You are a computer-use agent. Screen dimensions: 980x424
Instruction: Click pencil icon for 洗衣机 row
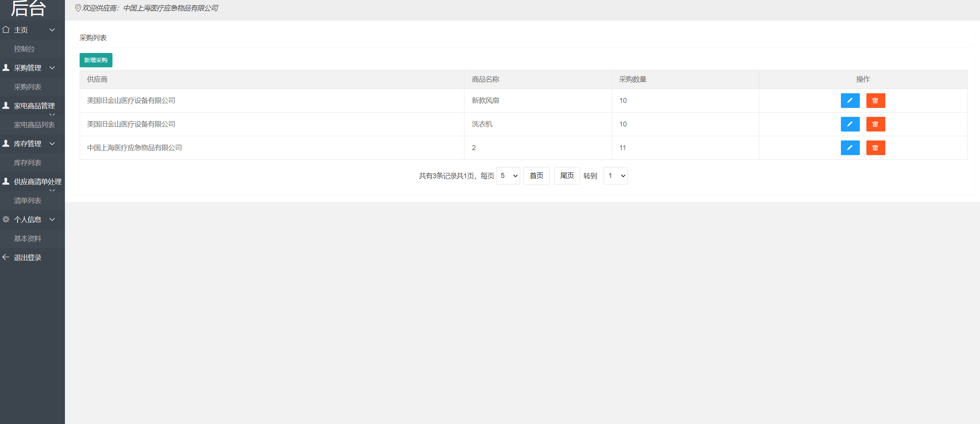pos(850,124)
